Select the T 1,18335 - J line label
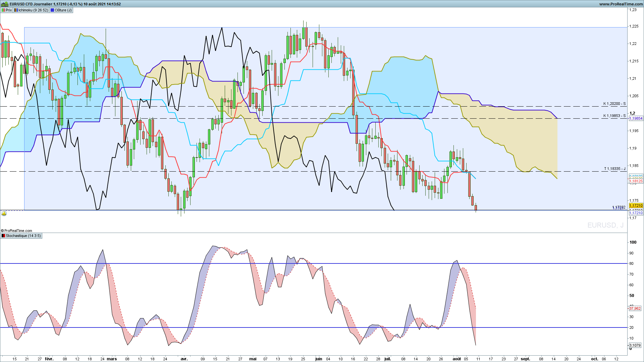The height and width of the screenshot is (362, 644). click(x=614, y=169)
